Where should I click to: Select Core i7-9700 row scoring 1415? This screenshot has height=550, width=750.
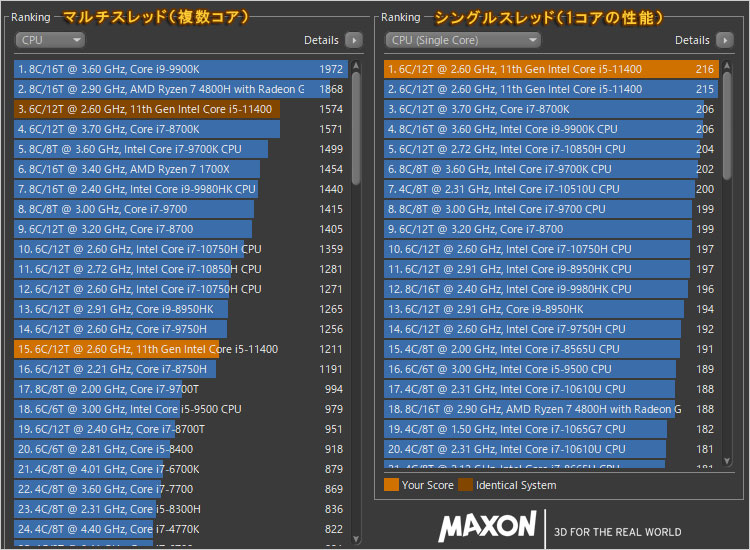point(181,209)
